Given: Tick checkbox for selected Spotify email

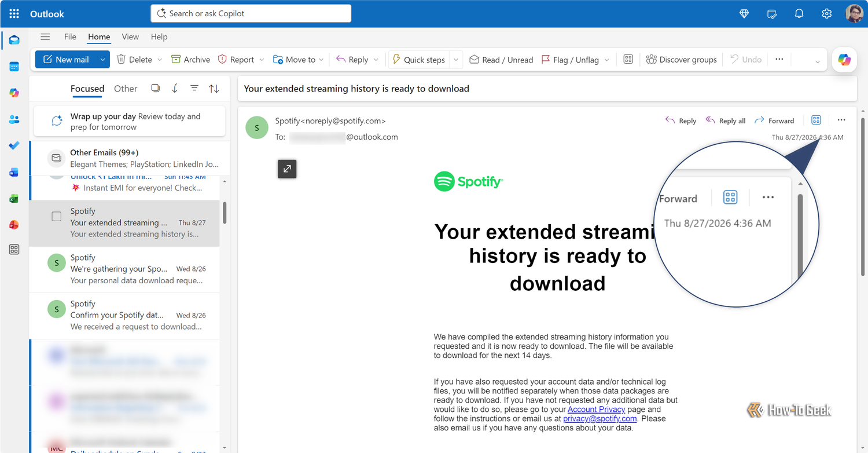Looking at the screenshot, I should [x=57, y=217].
